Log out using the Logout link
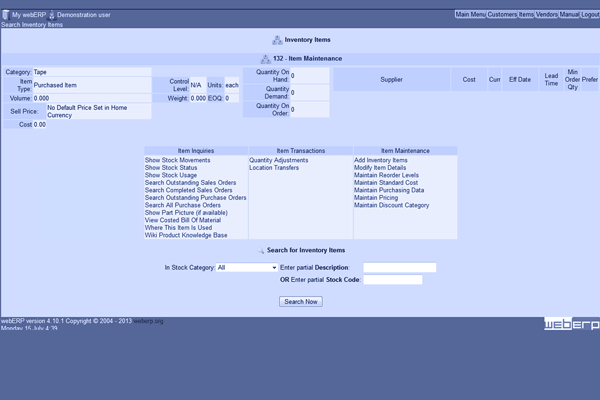 590,15
